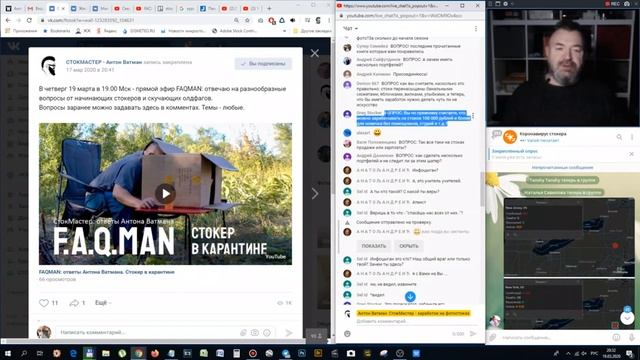Attach a file in Telegram with the paperclip
The image size is (640, 360).
(493, 338)
